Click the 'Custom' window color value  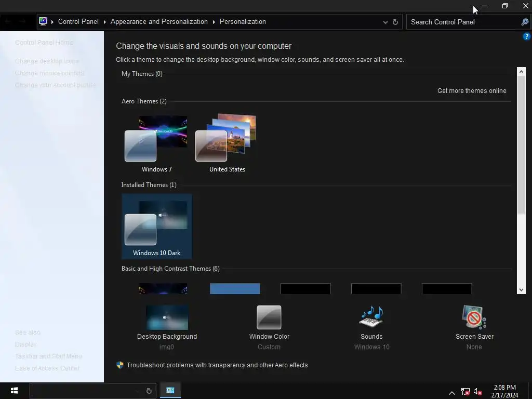[x=269, y=347]
